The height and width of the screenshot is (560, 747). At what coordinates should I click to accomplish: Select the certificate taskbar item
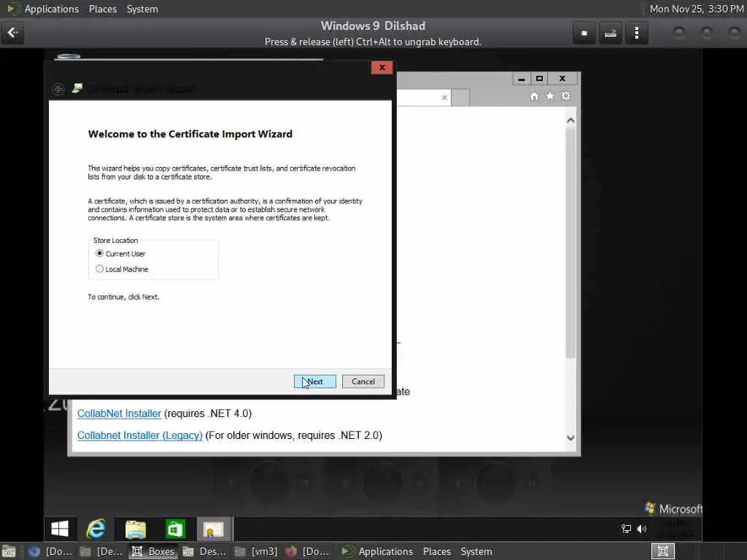(214, 529)
